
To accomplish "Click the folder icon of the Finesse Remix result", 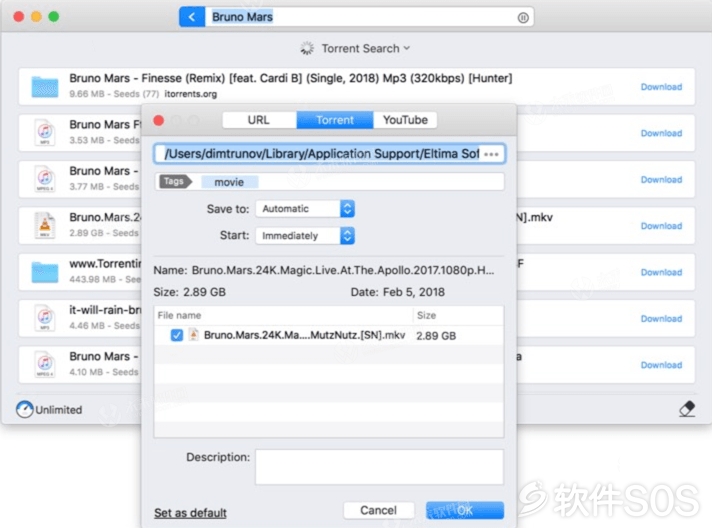I will coord(44,87).
